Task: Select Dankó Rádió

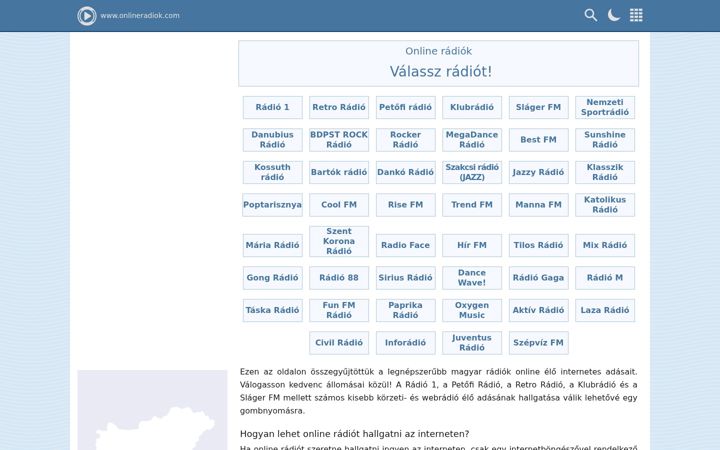Action: [405, 173]
